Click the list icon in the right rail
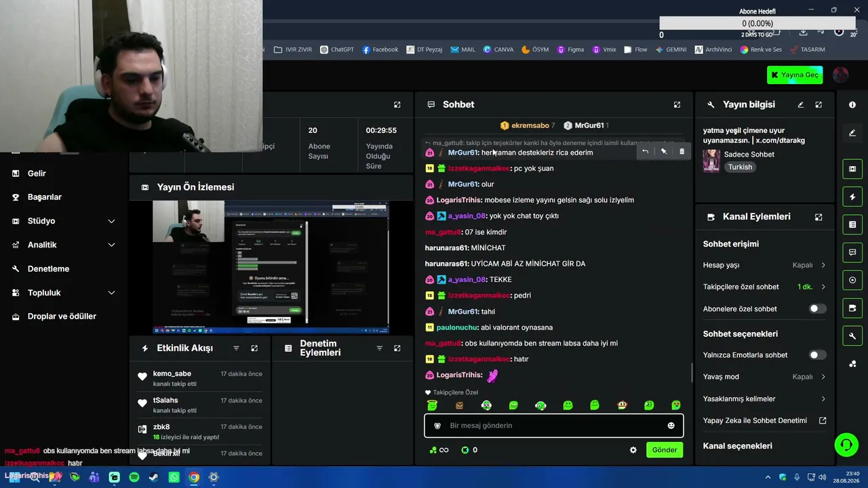This screenshot has width=868, height=488. 852,224
